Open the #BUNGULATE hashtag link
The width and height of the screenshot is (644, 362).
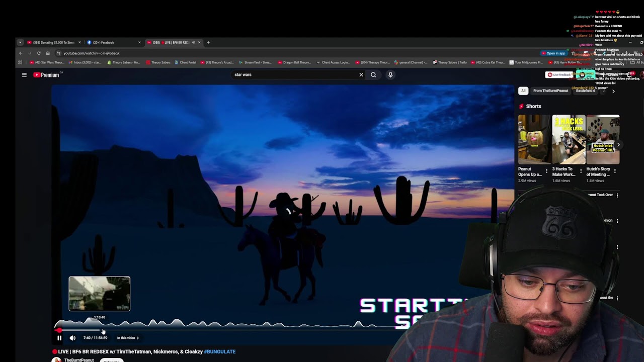point(220,352)
